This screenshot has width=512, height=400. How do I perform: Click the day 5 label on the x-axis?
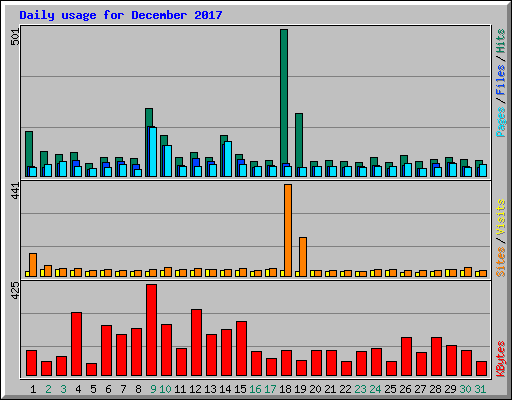click(x=93, y=389)
